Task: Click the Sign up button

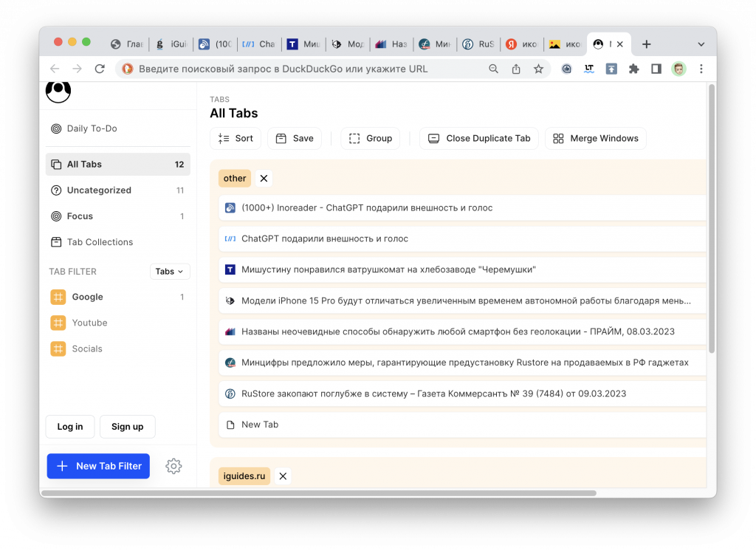Action: tap(127, 427)
